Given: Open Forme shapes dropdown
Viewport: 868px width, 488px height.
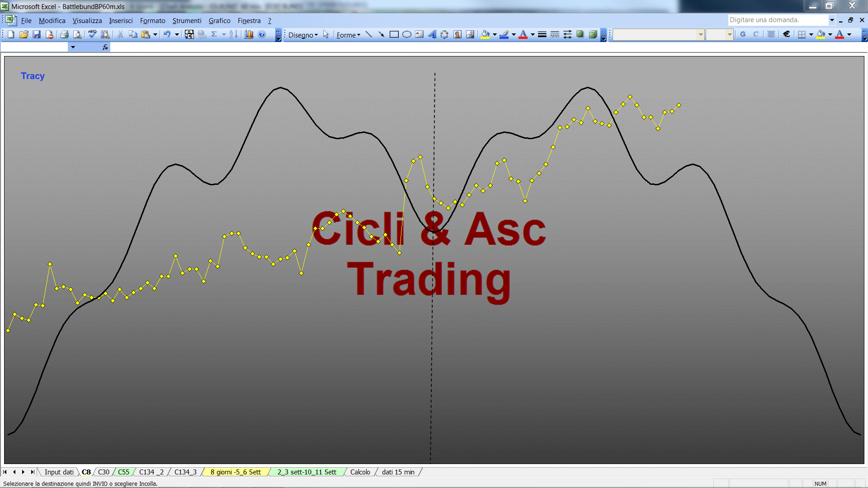Looking at the screenshot, I should 348,35.
